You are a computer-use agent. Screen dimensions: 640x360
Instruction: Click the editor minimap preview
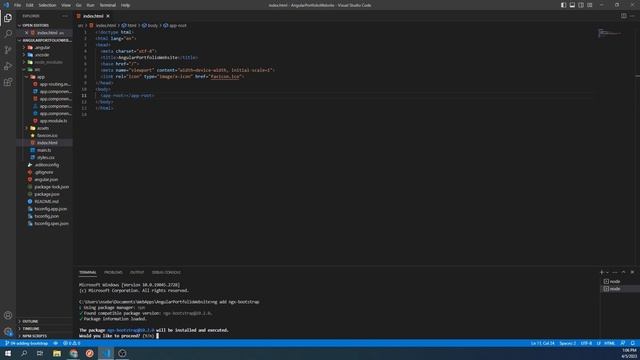pos(610,33)
